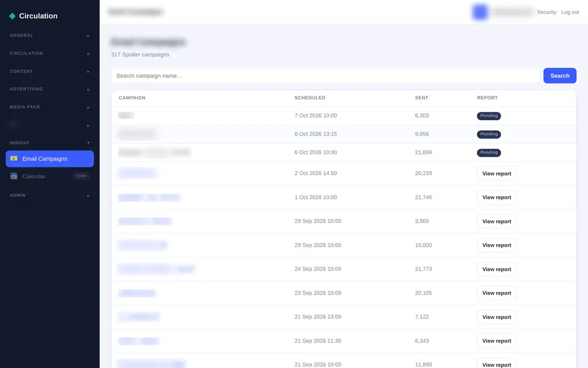The height and width of the screenshot is (368, 588).
Task: View report for 24 Sep 2026 campaign
Action: (x=497, y=269)
